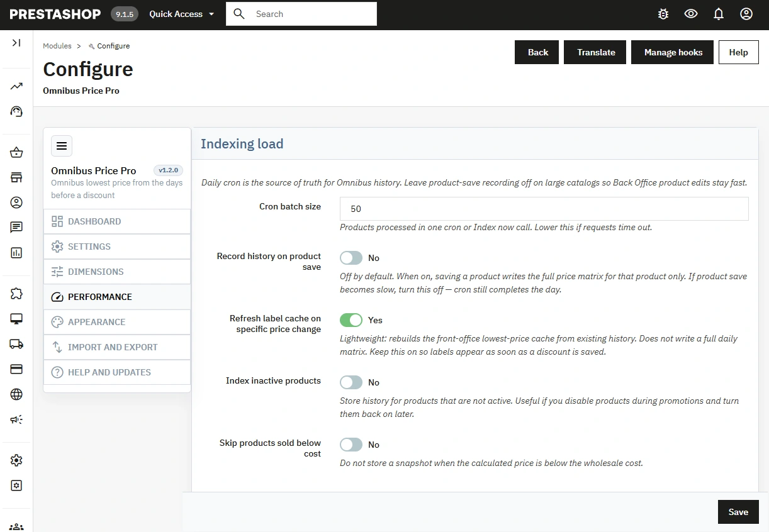Enable Skip products sold below cost
The width and height of the screenshot is (769, 532).
351,445
